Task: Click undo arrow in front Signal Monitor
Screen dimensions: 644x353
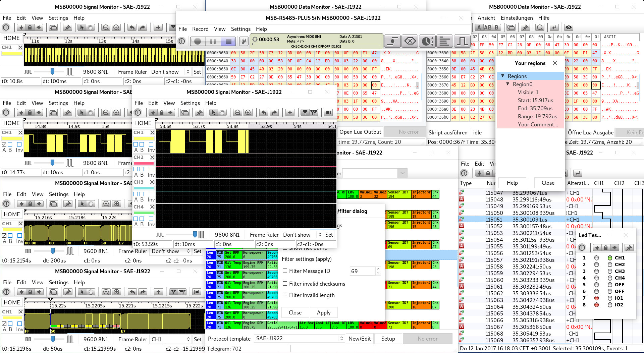Action: coord(264,113)
